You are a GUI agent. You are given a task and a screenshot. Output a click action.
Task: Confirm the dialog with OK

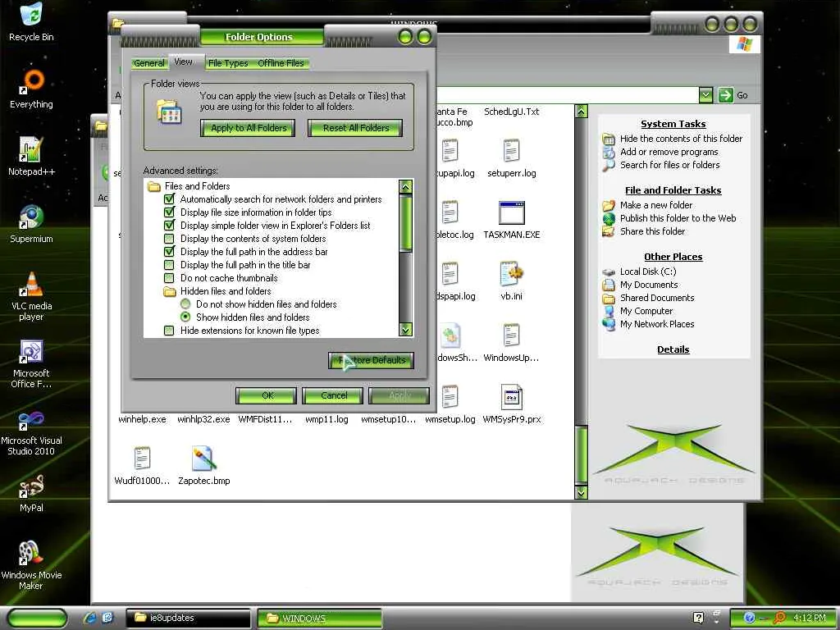click(267, 395)
